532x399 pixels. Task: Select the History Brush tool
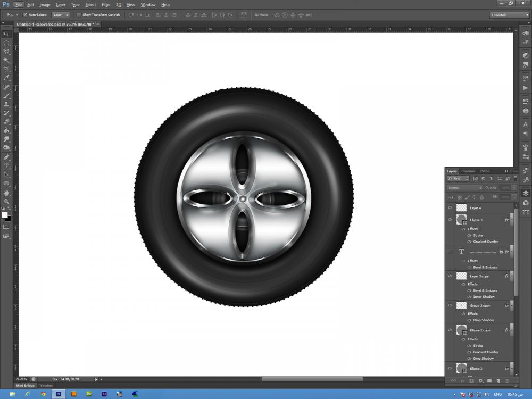coord(6,113)
